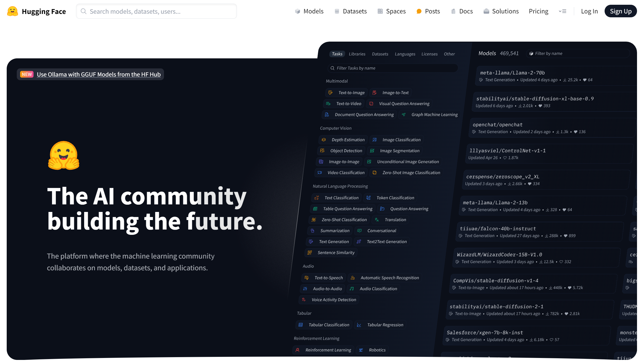Image resolution: width=644 pixels, height=363 pixels.
Task: Click the Filter Tasks by name field
Action: (x=393, y=68)
